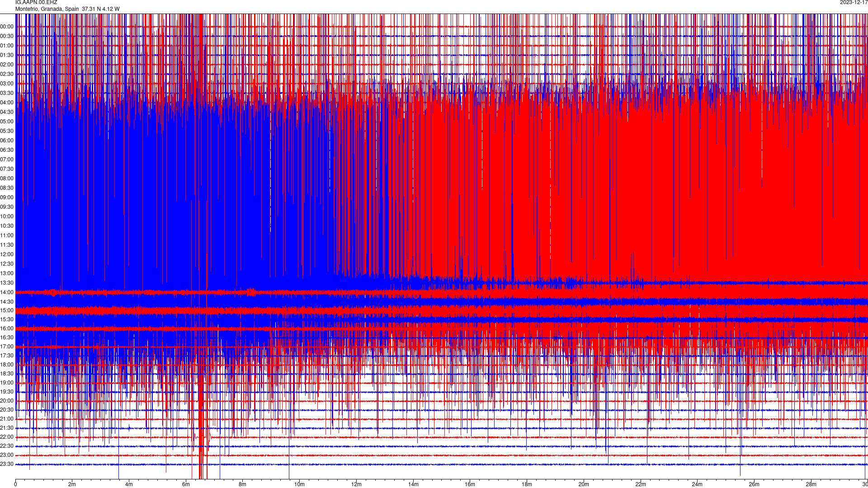
Task: Select the 06:30 time row label
Action: [7, 150]
